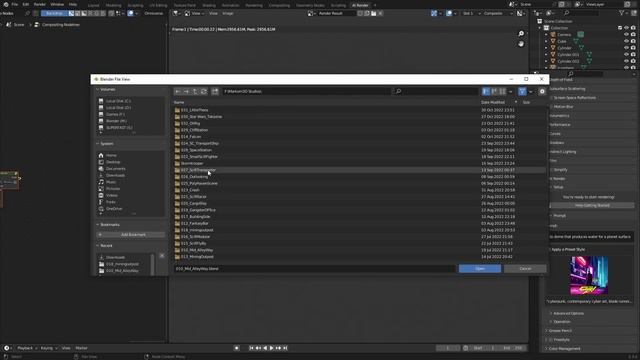The image size is (640, 360).
Task: Toggle Backdrop in compositor header
Action: pyautogui.click(x=54, y=13)
